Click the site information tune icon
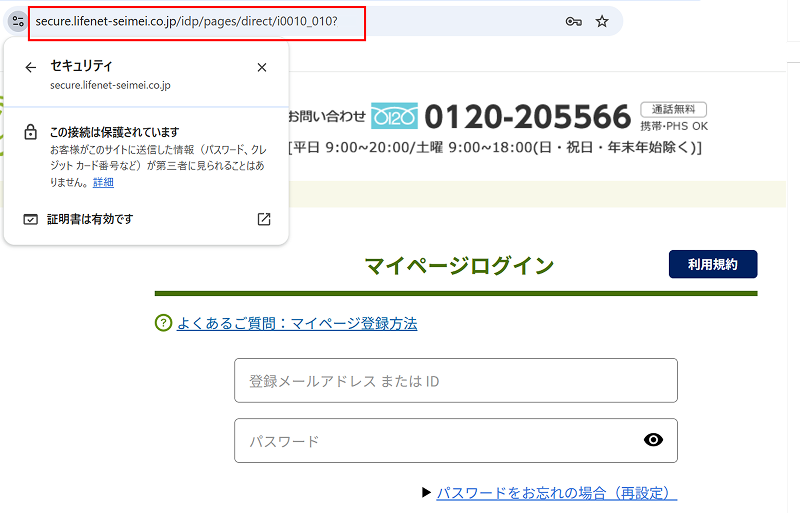Image resolution: width=800 pixels, height=513 pixels. tap(18, 21)
